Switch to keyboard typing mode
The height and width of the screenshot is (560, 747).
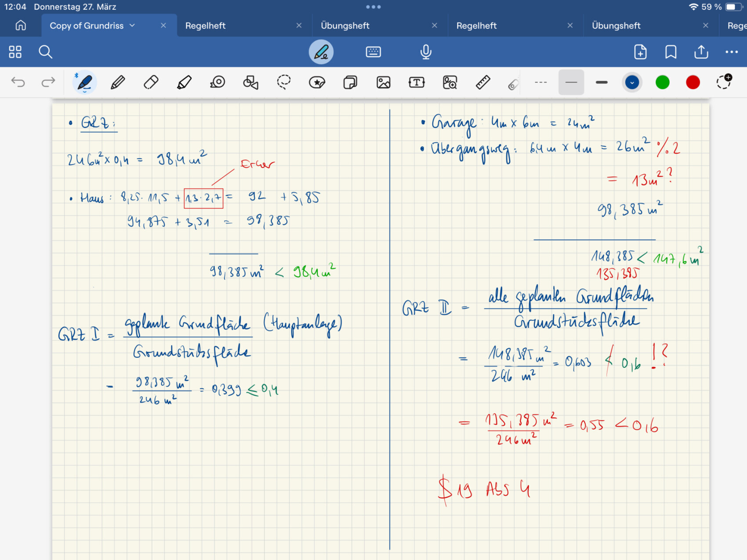point(373,52)
